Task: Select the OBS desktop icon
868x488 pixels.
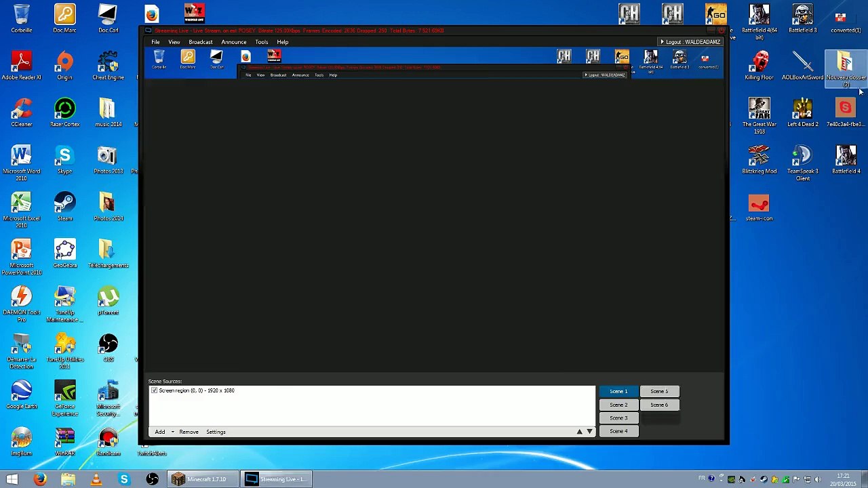Action: tap(108, 347)
